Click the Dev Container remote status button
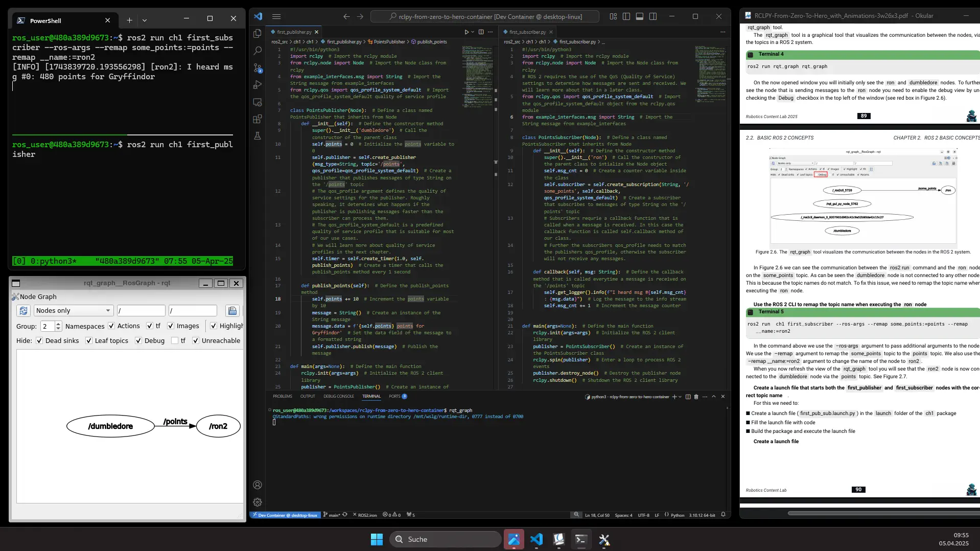Image resolution: width=980 pixels, height=551 pixels. [x=285, y=515]
